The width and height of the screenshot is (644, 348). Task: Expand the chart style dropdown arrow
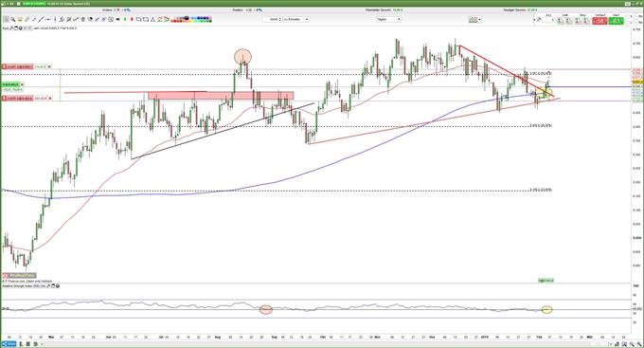click(479, 19)
